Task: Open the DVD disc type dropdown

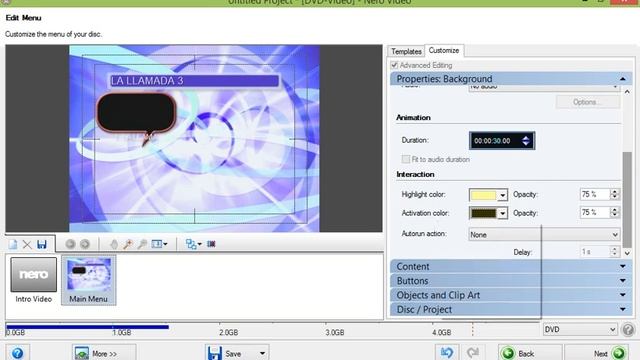Action: (580, 329)
